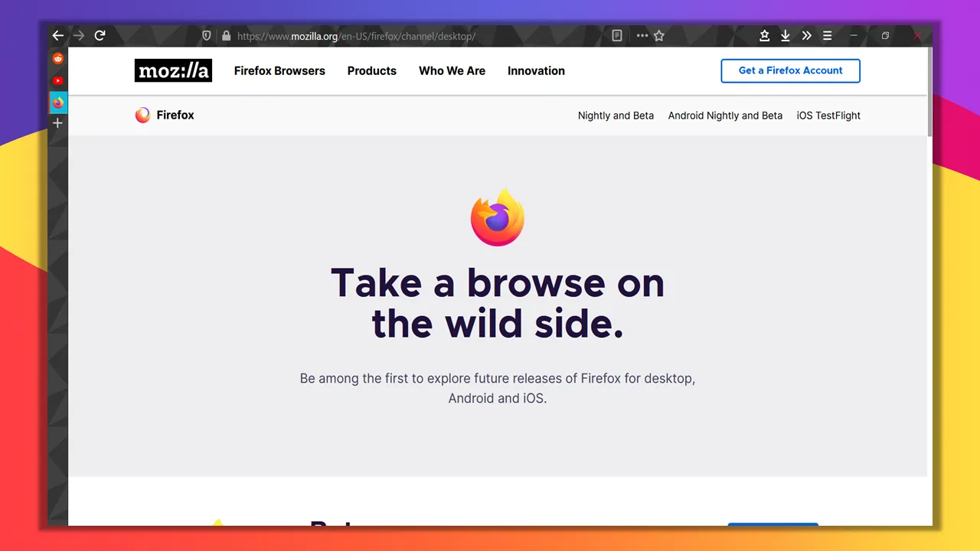Viewport: 980px width, 551px height.
Task: Open the Products navigation dropdown
Action: coord(371,70)
